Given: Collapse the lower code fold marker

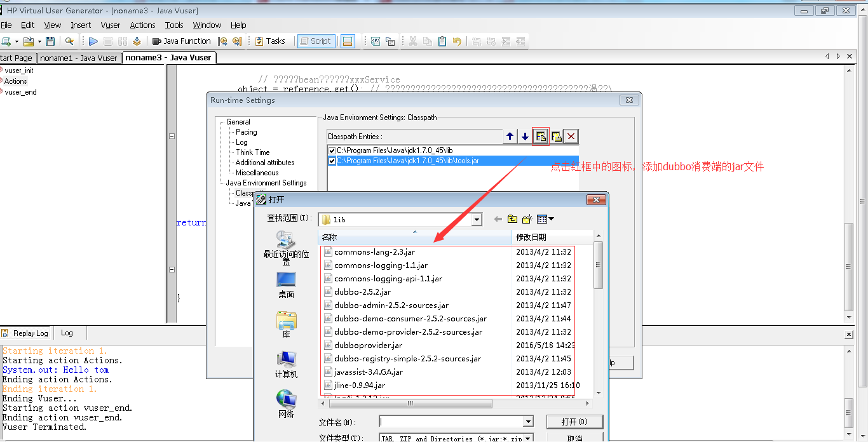Looking at the screenshot, I should click(172, 269).
